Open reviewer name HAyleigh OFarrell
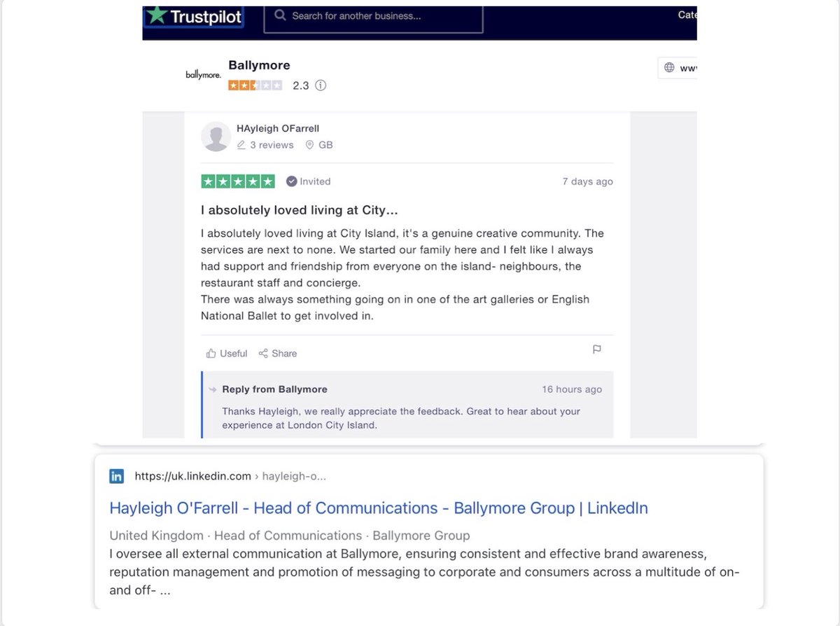This screenshot has width=840, height=626. (278, 129)
